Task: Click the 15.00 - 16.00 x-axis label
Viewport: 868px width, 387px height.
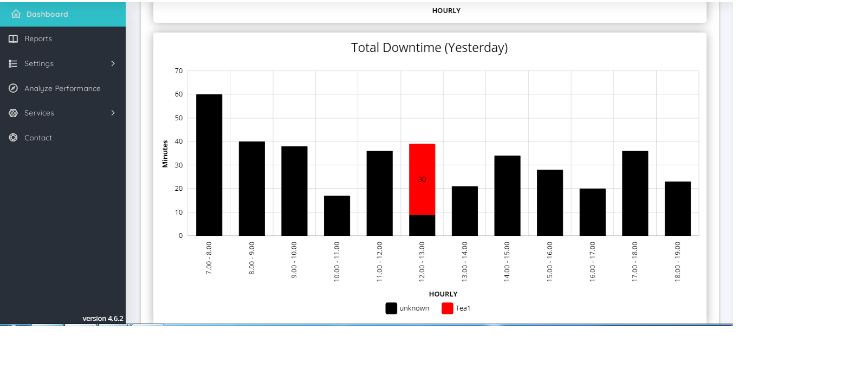Action: click(x=550, y=262)
